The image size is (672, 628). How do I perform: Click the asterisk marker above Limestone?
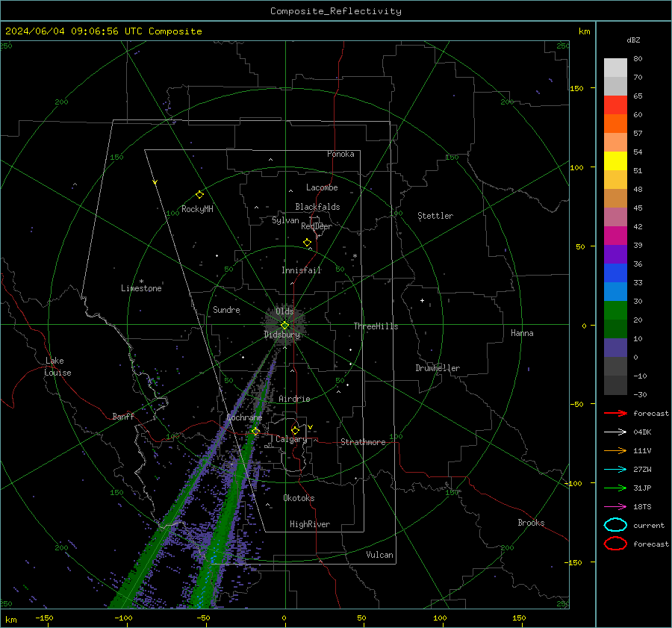[141, 282]
